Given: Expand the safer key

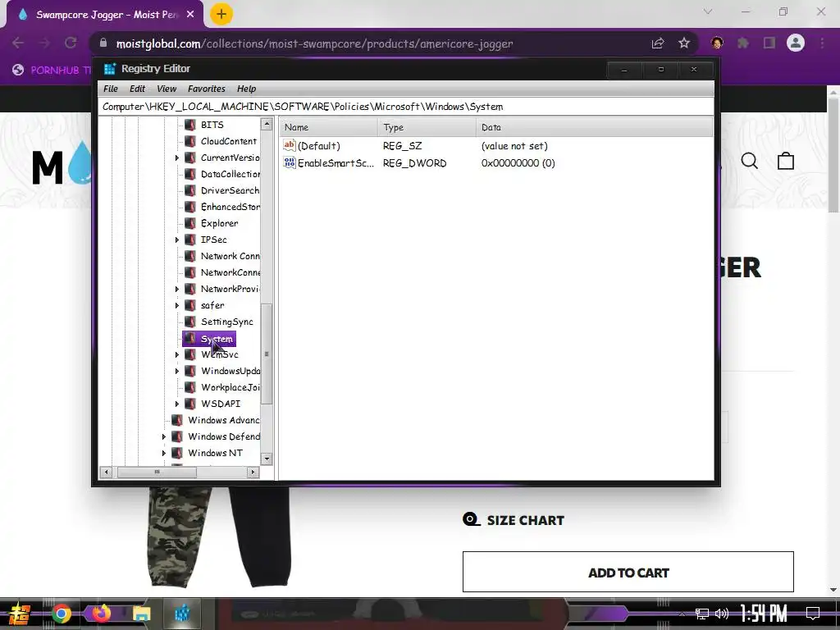Looking at the screenshot, I should tap(177, 305).
